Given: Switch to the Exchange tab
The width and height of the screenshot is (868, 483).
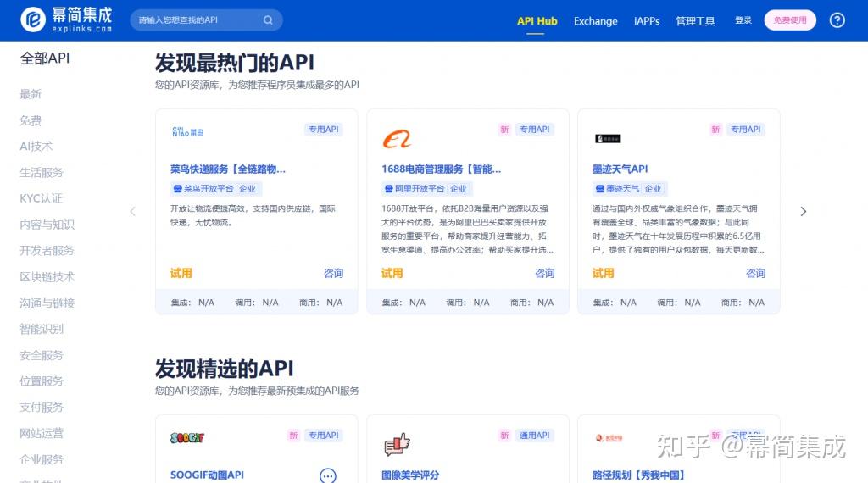Looking at the screenshot, I should (595, 21).
